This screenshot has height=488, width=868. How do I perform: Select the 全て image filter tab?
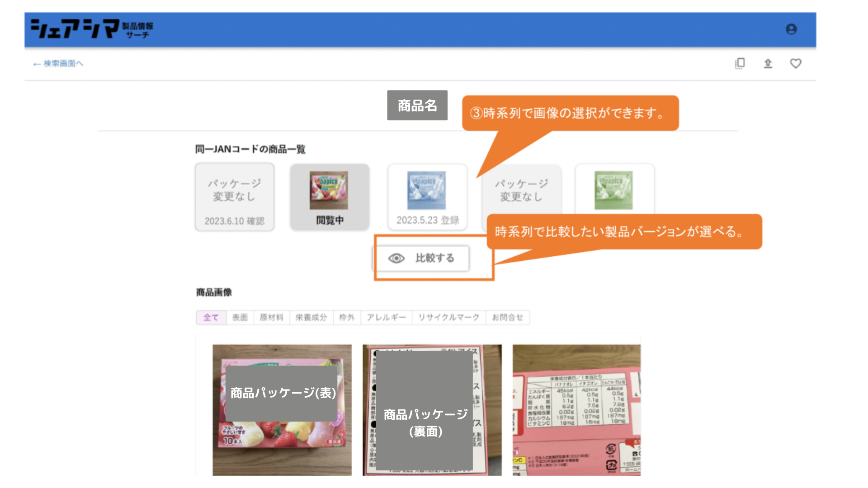[x=211, y=318]
